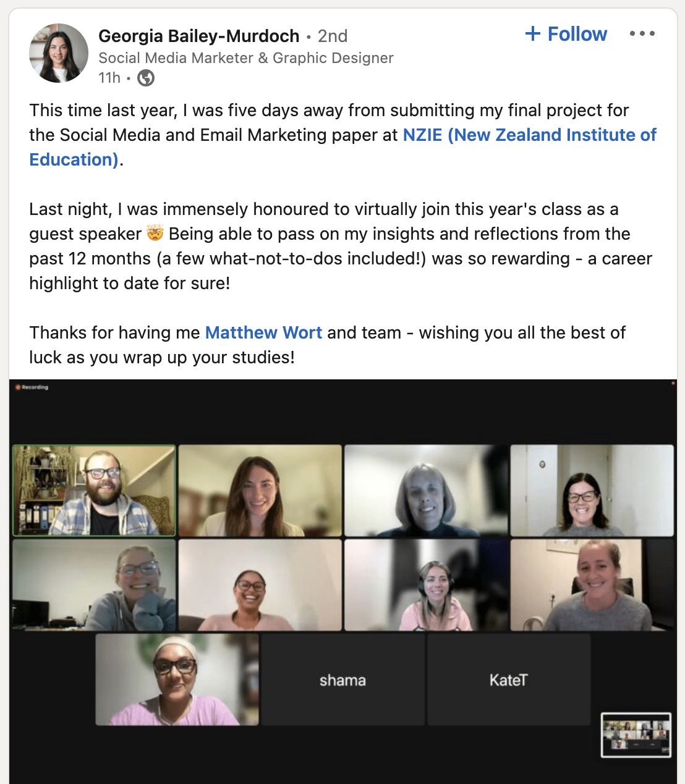The height and width of the screenshot is (784, 685).
Task: Click the plus icon beside Follow
Action: [532, 34]
